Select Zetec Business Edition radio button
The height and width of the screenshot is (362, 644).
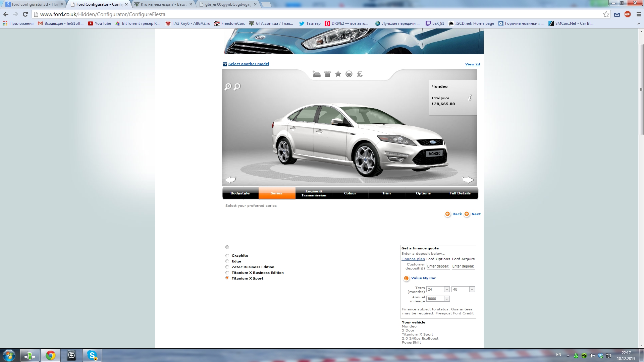[227, 267]
